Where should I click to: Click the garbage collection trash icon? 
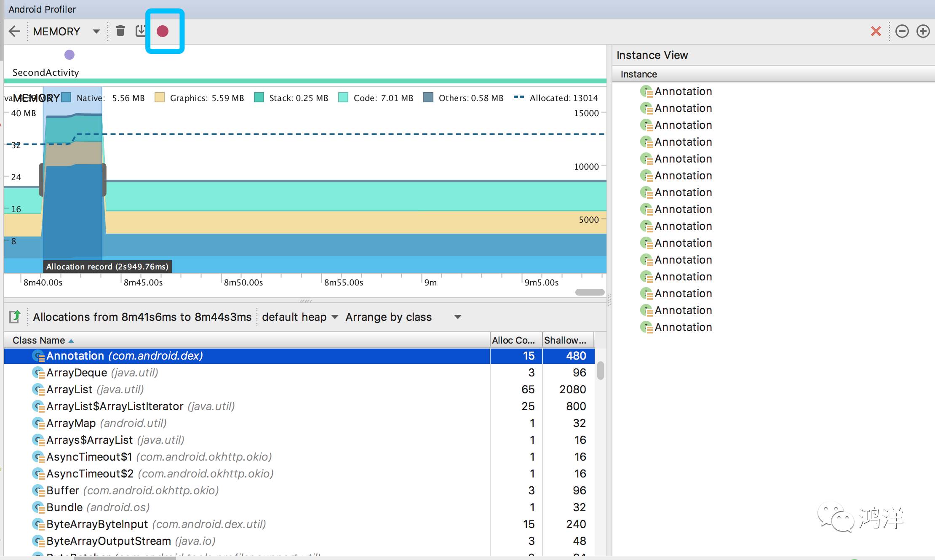120,31
